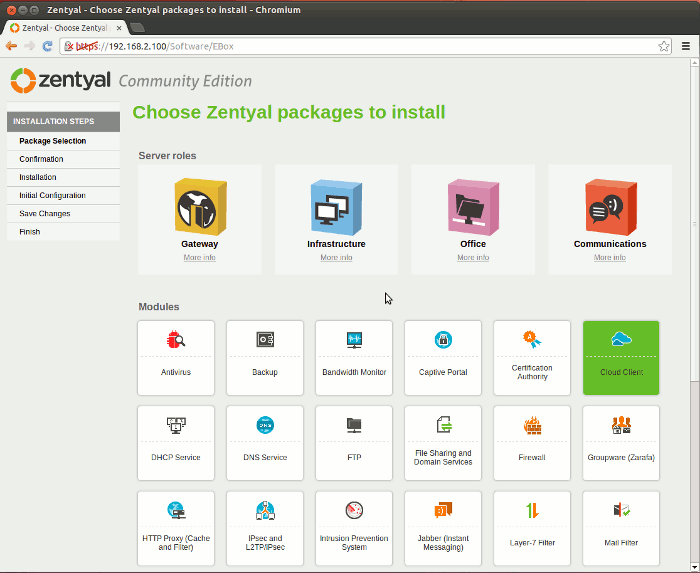Select the Office server role icon
The height and width of the screenshot is (573, 700).
(x=473, y=207)
